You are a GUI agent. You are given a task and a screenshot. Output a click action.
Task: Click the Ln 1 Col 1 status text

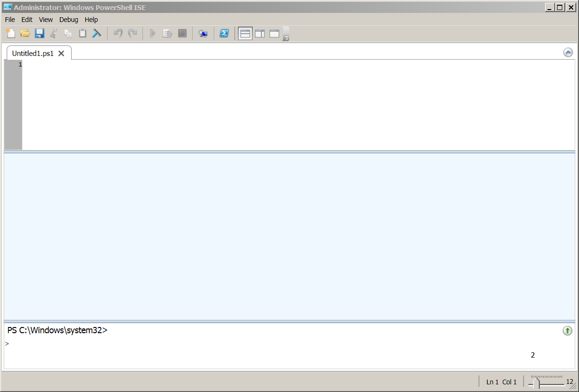coord(502,382)
